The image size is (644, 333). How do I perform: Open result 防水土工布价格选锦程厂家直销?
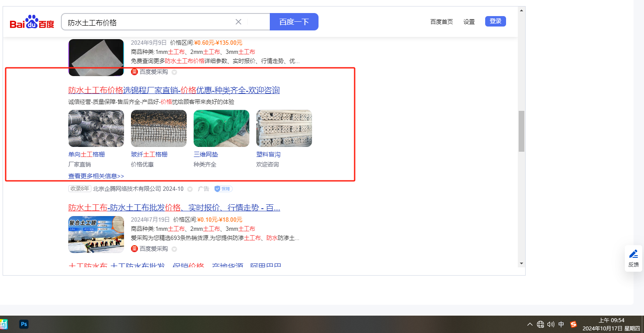point(174,90)
